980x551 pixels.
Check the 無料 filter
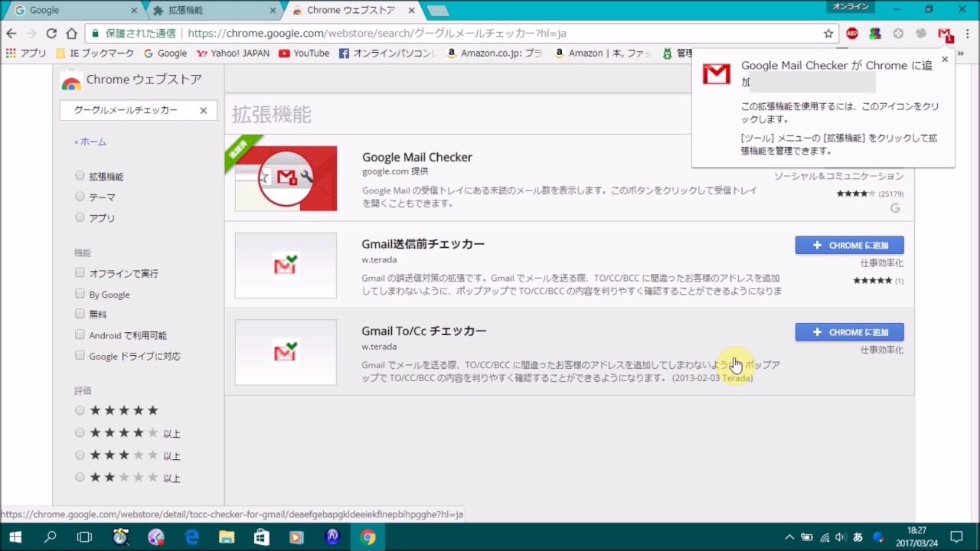click(x=80, y=314)
